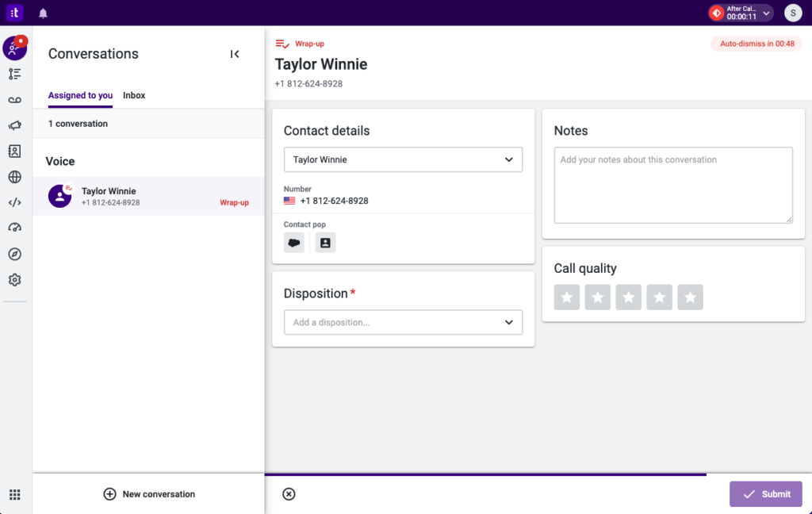Click the Wrap-up label in conversation row
812x514 pixels.
(234, 202)
